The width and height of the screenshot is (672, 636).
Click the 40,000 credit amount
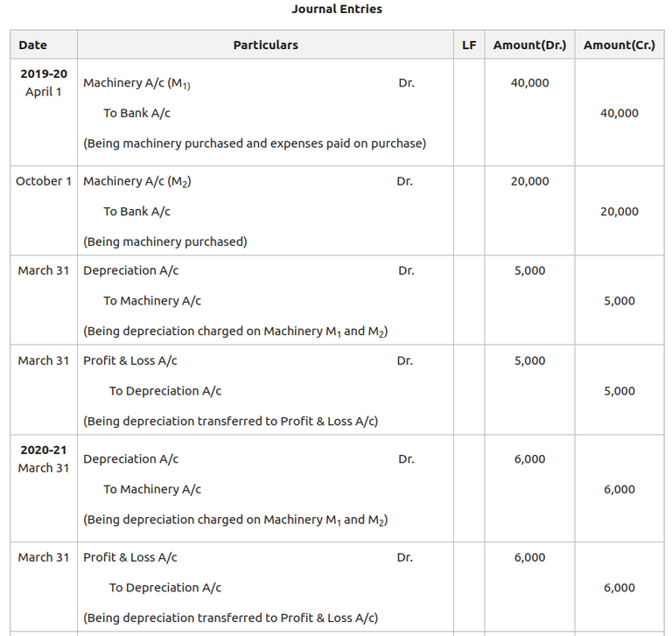[619, 113]
